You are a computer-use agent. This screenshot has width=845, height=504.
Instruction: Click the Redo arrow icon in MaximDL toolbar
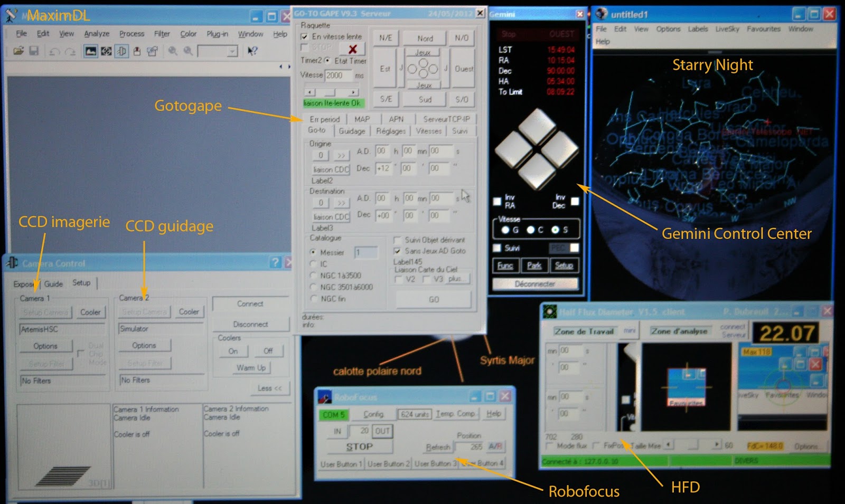click(70, 51)
